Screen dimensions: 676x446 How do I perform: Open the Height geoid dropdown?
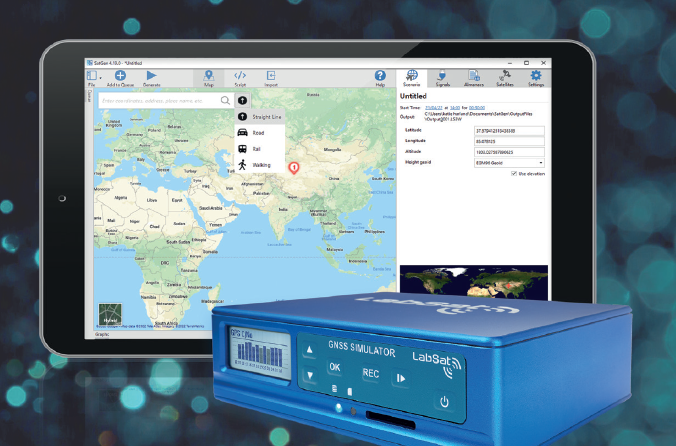coord(509,163)
